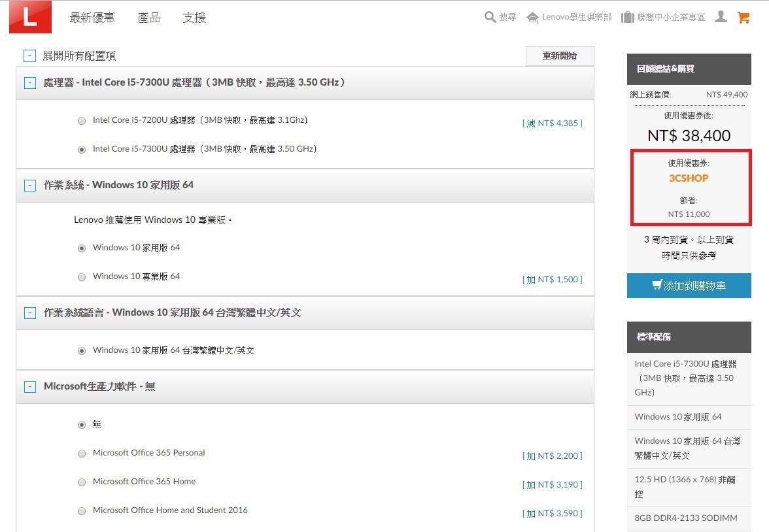The height and width of the screenshot is (532, 769).
Task: Click the 加 NT$ 3,590 price text
Action: [552, 513]
